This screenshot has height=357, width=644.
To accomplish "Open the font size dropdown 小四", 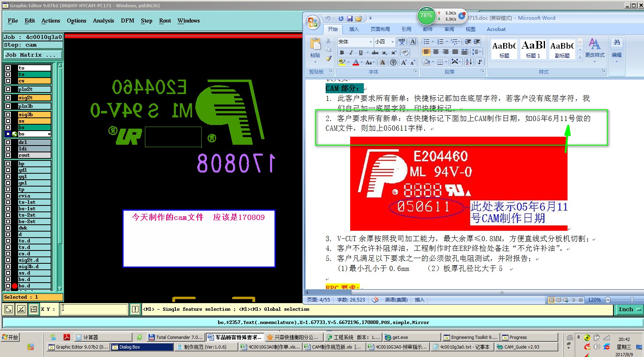I will coord(392,42).
